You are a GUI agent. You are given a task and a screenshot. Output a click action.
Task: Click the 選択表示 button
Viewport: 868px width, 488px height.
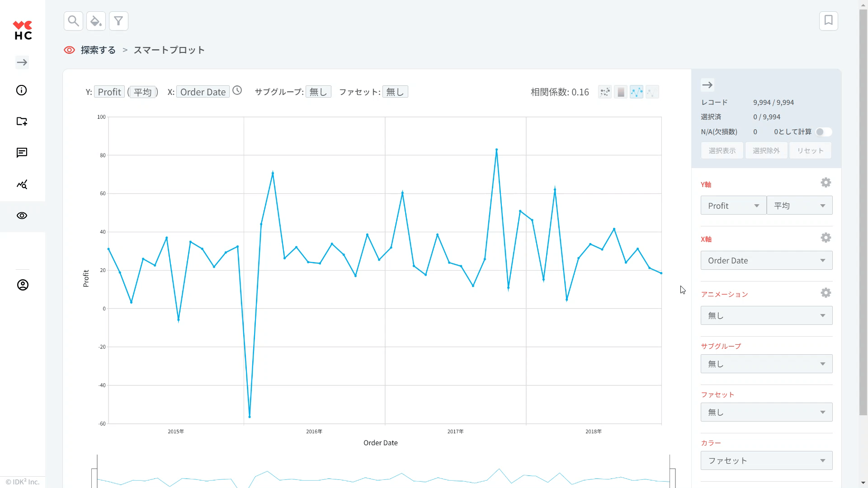pos(722,150)
